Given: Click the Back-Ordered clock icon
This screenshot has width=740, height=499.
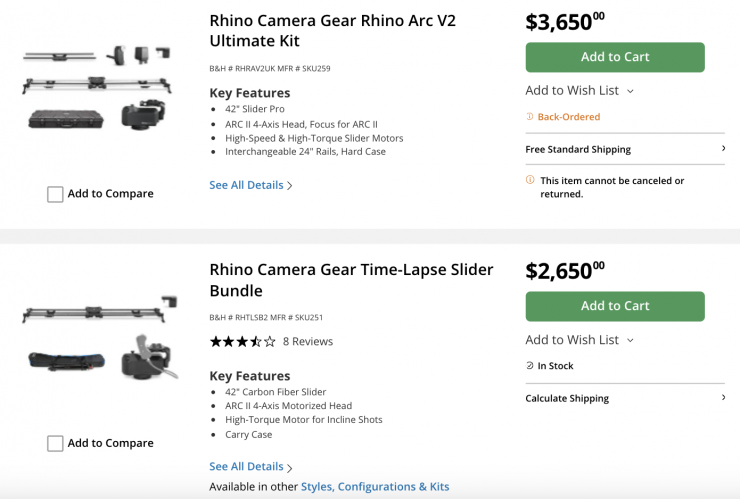Looking at the screenshot, I should tap(530, 117).
